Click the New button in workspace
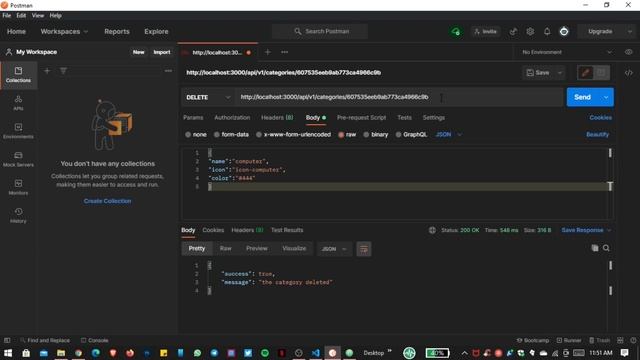This screenshot has width=640, height=360. [138, 52]
